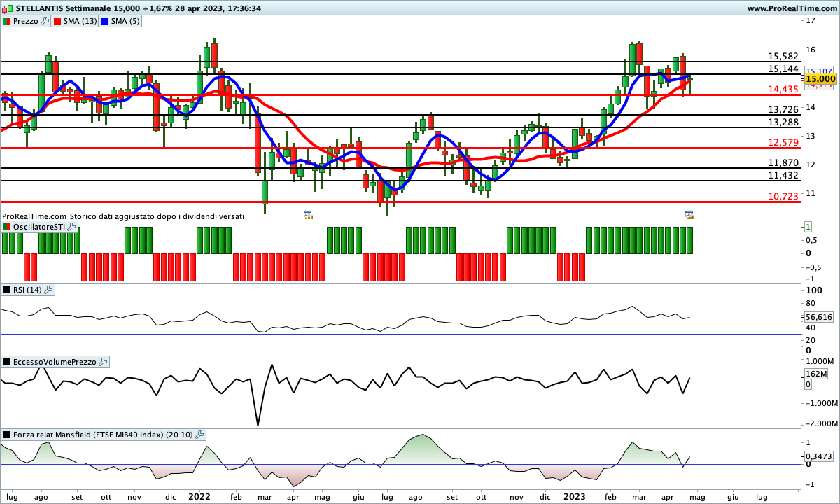Select the SMA (5) indicator label
Screen dimensions: 840x504
(126, 21)
